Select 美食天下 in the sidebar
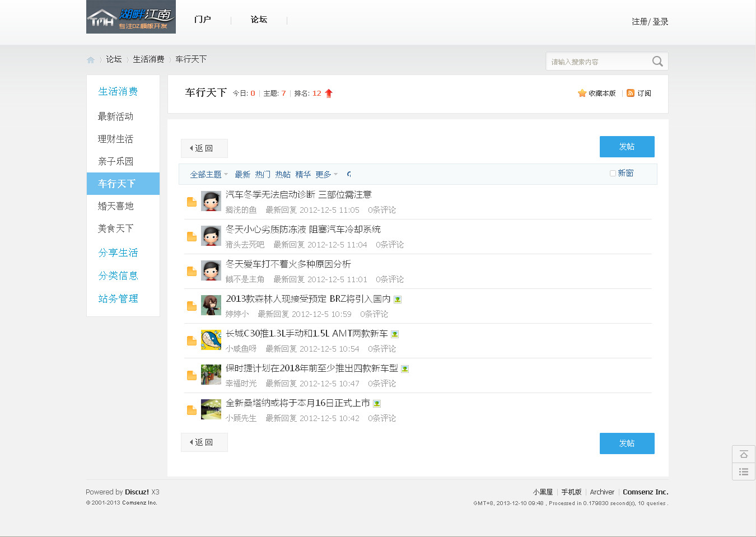Viewport: 756px width, 537px height. [116, 228]
